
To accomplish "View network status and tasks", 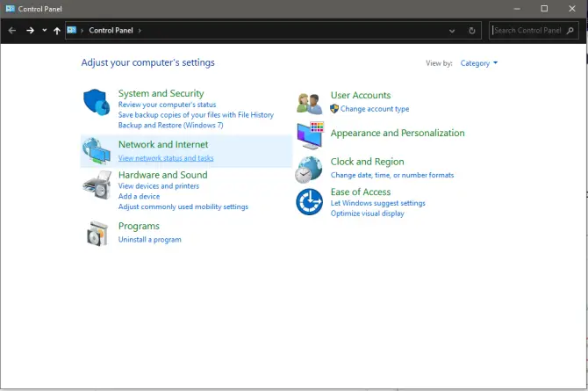I will (166, 158).
